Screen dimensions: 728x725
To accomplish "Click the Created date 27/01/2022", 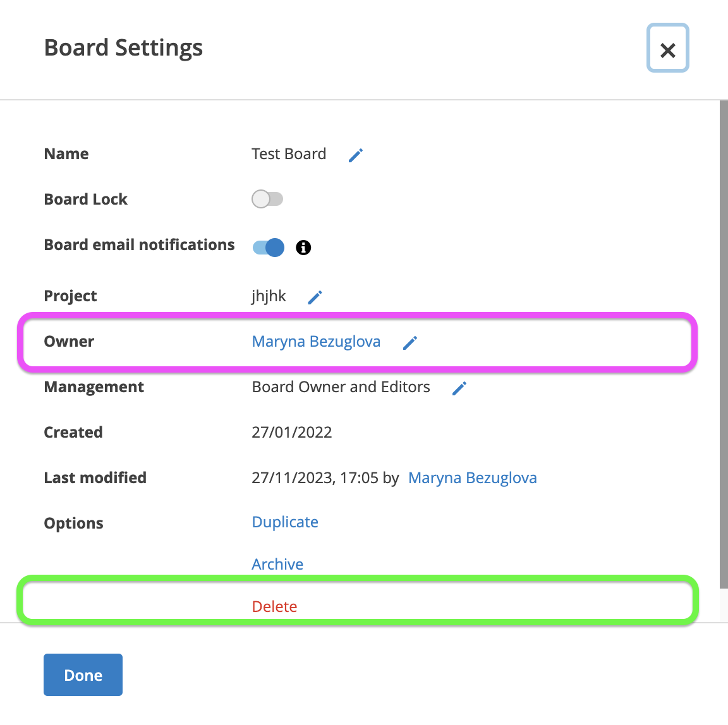I will pyautogui.click(x=291, y=433).
